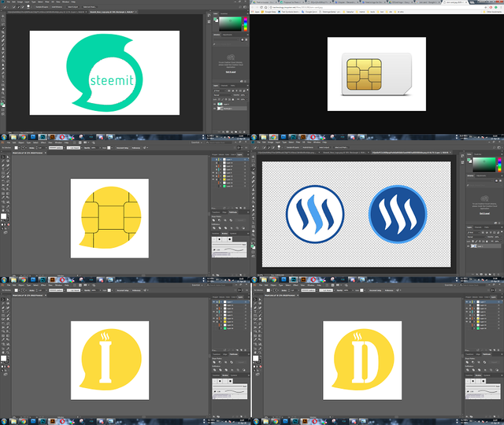Select Direct Selection tool in chip-bubble Illustrator window
The width and height of the screenshot is (504, 425).
tap(8, 157)
